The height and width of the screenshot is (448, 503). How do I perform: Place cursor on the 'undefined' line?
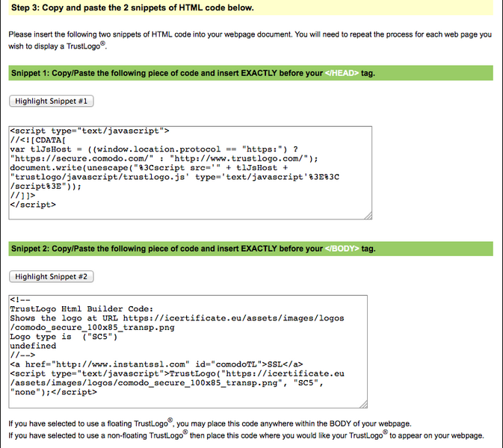click(33, 346)
